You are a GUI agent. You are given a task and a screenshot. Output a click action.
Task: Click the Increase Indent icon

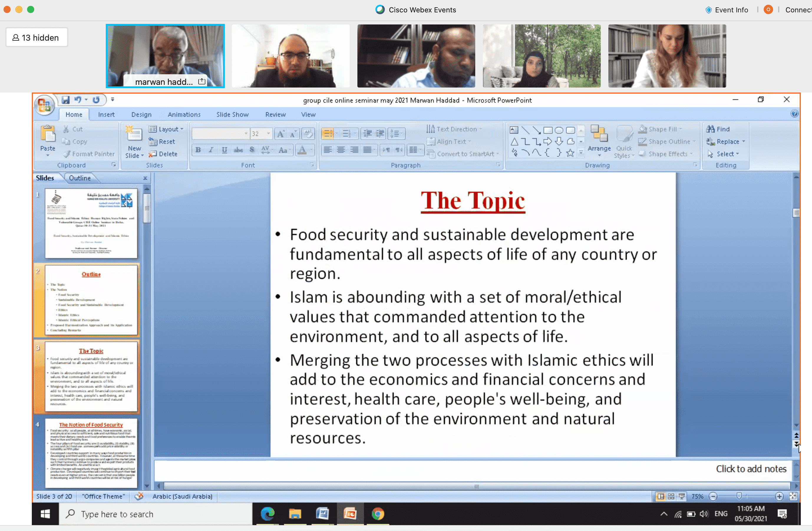(380, 133)
